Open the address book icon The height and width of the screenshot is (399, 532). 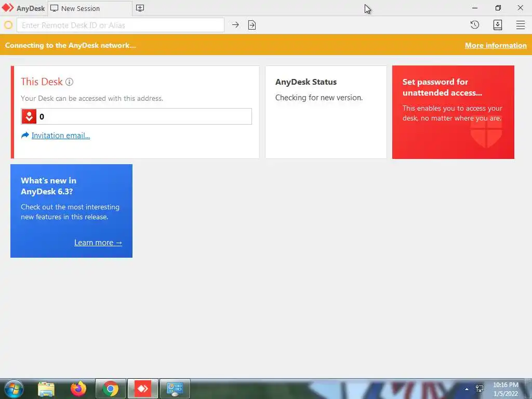pos(498,25)
